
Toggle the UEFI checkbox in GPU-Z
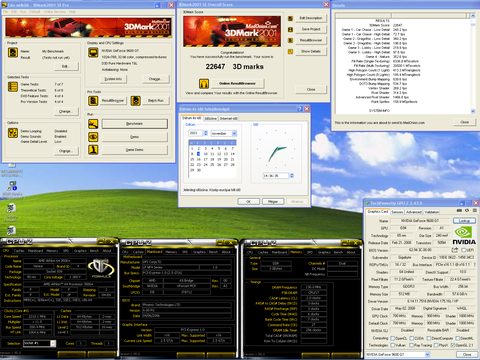click(463, 250)
